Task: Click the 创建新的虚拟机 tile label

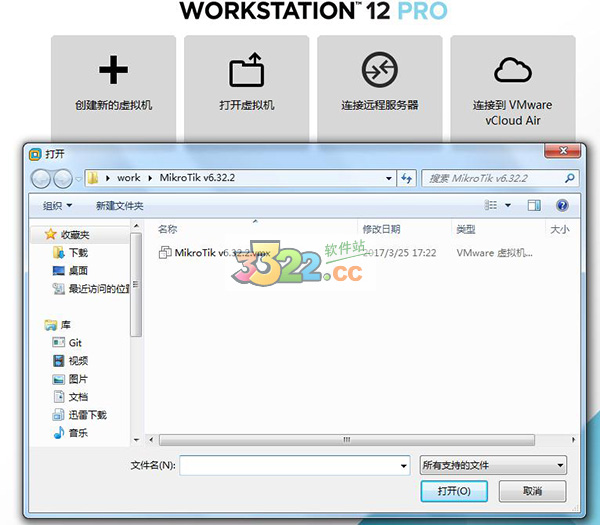Action: coord(113,105)
